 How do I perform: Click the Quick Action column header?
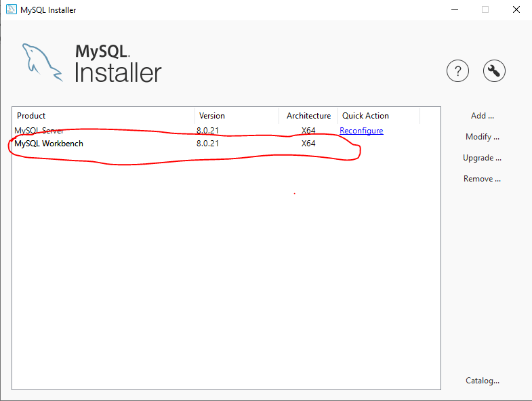[x=379, y=116]
